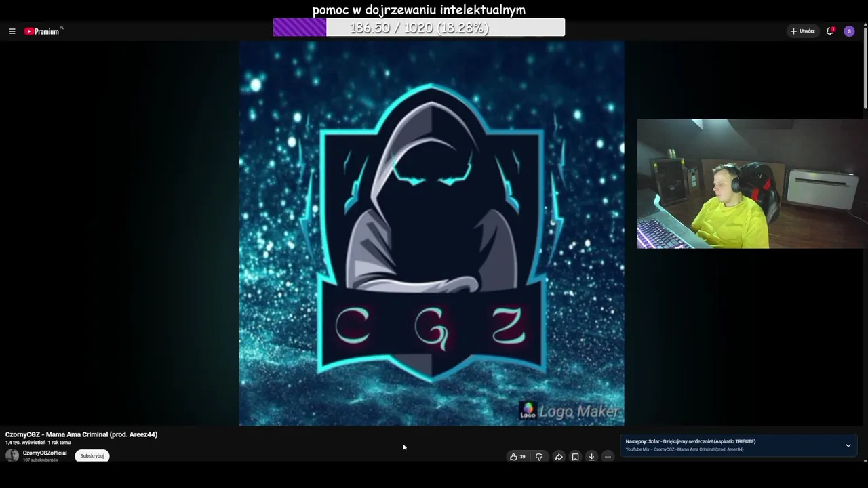
Task: Click the donation goal progress bar
Action: (x=419, y=28)
